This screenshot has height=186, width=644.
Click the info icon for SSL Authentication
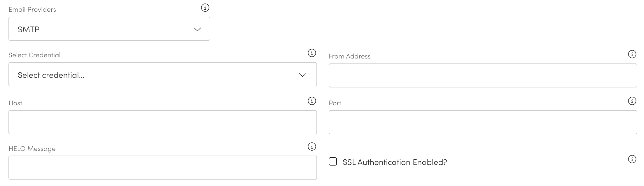tap(632, 159)
